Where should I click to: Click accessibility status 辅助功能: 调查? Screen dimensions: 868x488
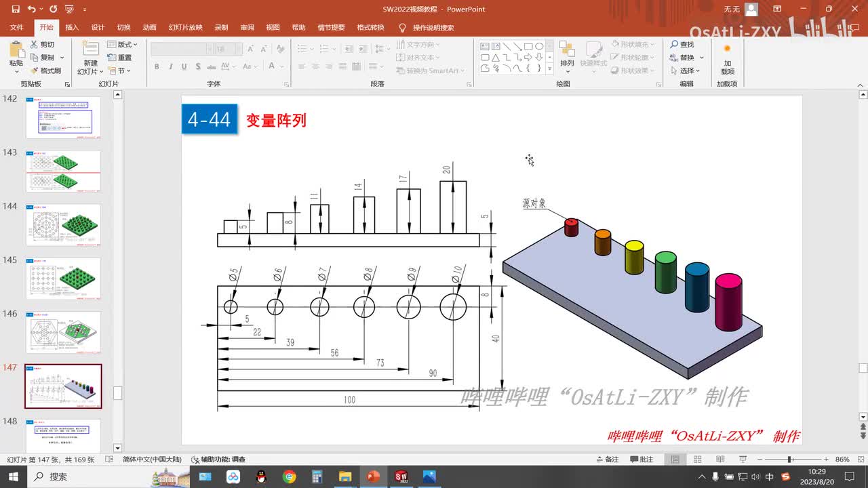tap(218, 459)
